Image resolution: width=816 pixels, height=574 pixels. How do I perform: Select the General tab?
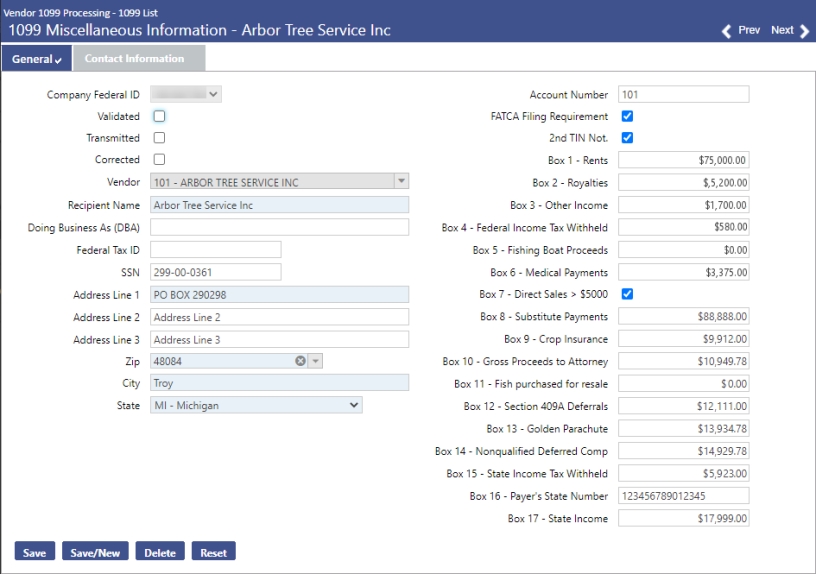(36, 59)
